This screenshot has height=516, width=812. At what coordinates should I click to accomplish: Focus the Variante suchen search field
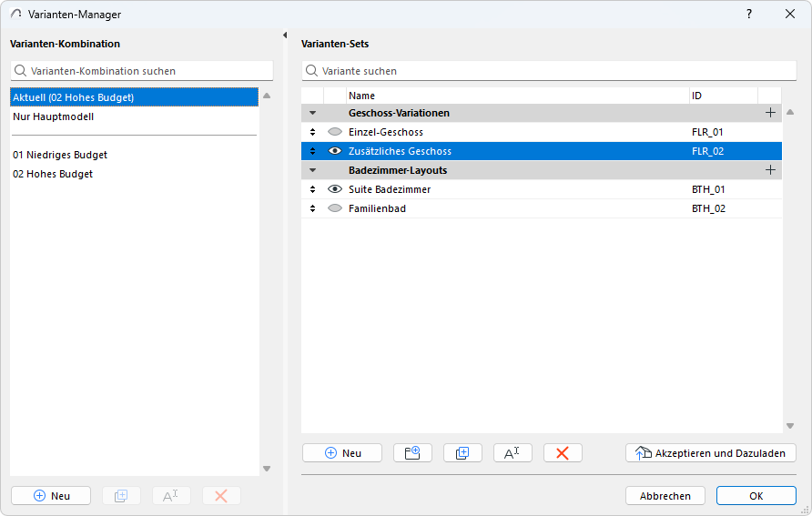[549, 70]
